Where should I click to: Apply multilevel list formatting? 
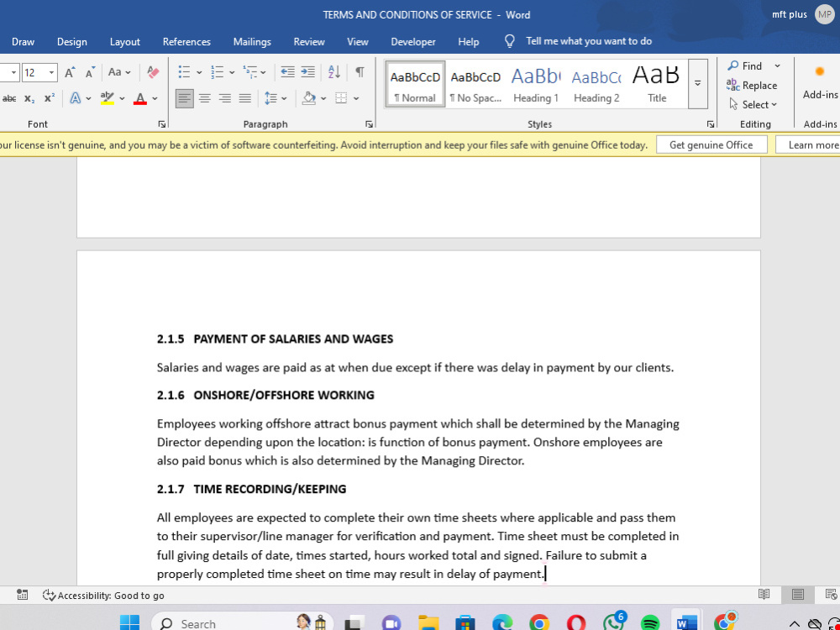[x=249, y=72]
